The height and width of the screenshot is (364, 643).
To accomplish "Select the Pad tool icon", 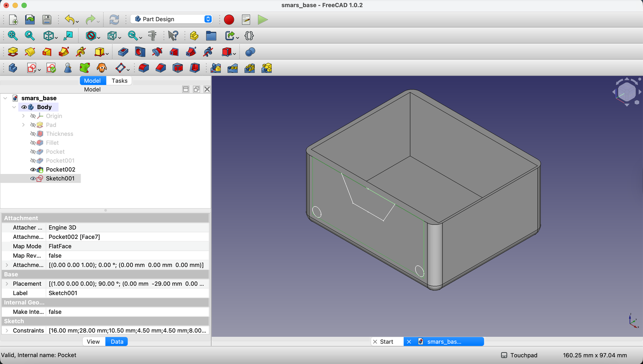I will (x=13, y=52).
